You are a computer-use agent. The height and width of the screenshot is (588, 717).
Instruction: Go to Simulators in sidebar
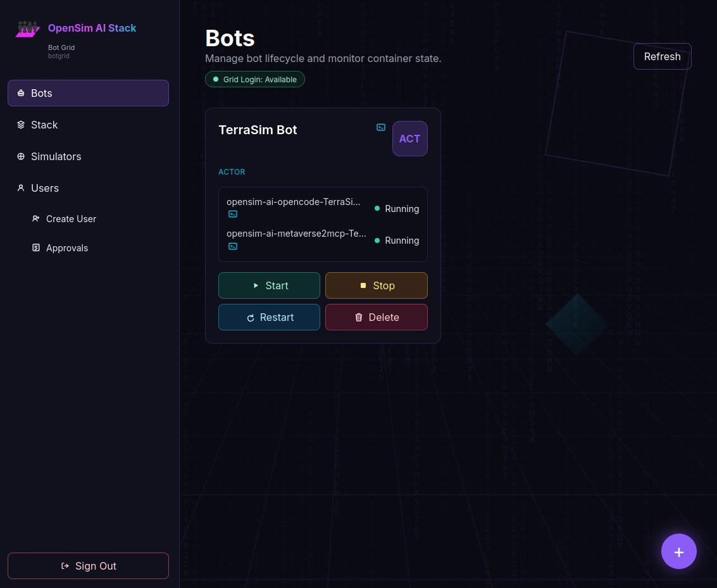click(x=88, y=156)
